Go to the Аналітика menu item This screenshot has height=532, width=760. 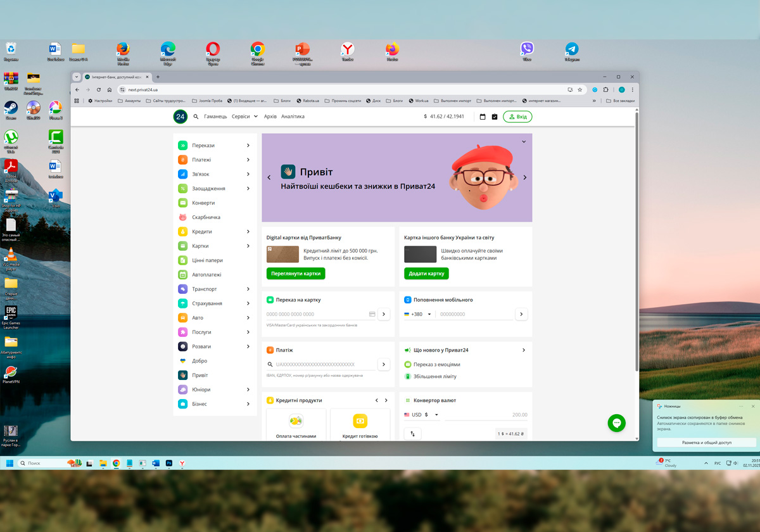coord(293,117)
